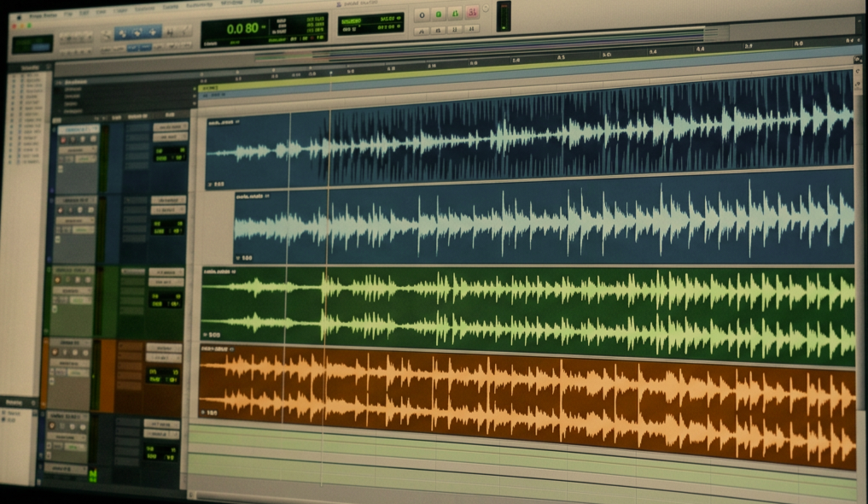This screenshot has height=504, width=868.
Task: Record-enable the green track
Action: (57, 280)
